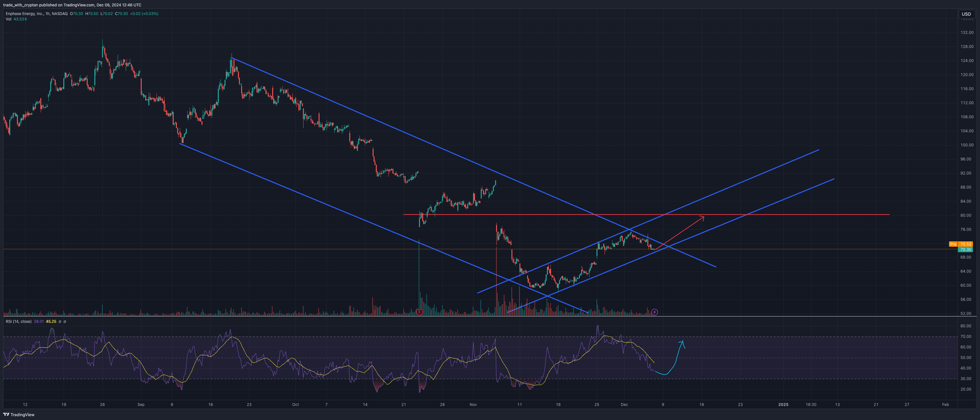This screenshot has height=420, width=980.
Task: Click the 'RSI (14, close)' indicator legend
Action: coord(19,322)
